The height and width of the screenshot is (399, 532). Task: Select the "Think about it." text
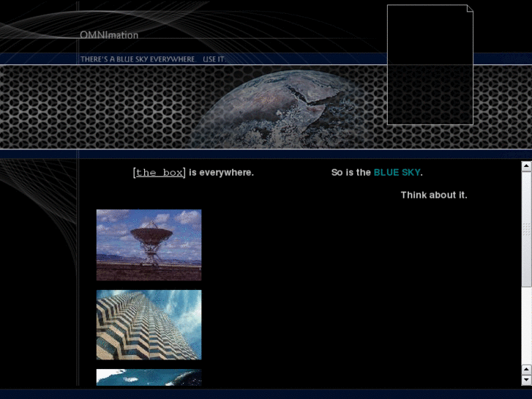tap(434, 195)
